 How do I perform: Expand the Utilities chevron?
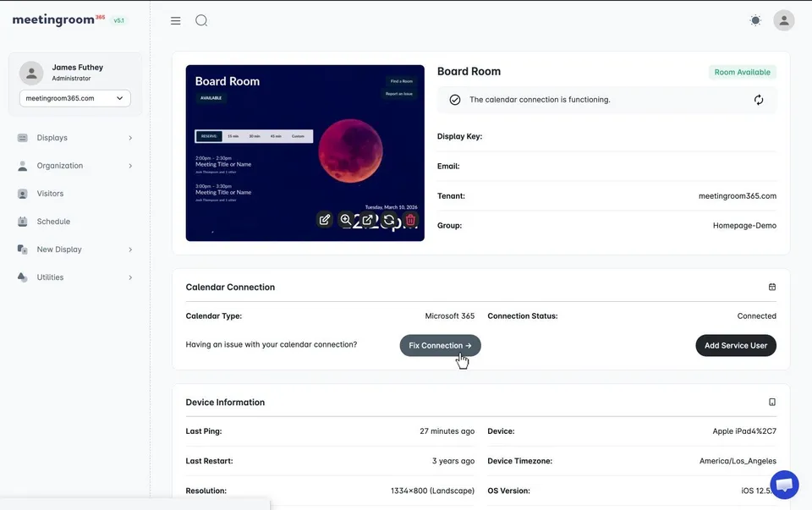tap(130, 277)
